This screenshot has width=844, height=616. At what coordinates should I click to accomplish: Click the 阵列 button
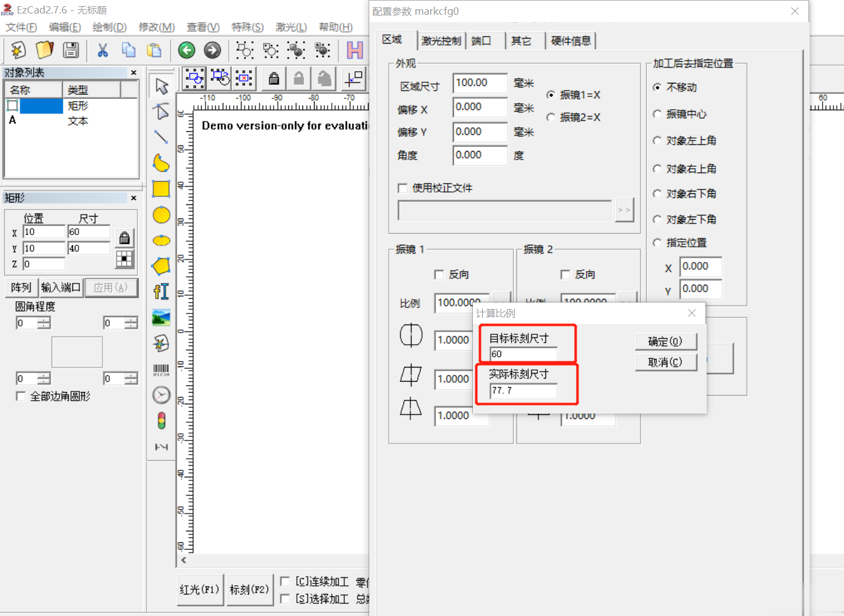21,288
